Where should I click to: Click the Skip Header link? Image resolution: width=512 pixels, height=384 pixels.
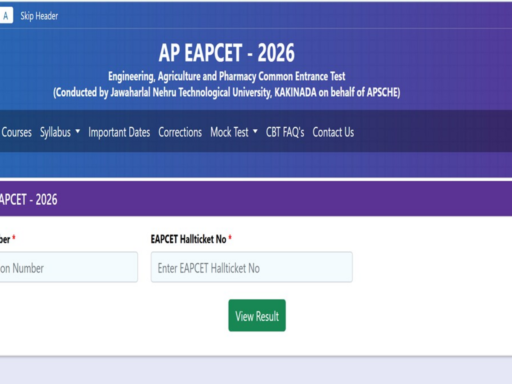coord(39,16)
